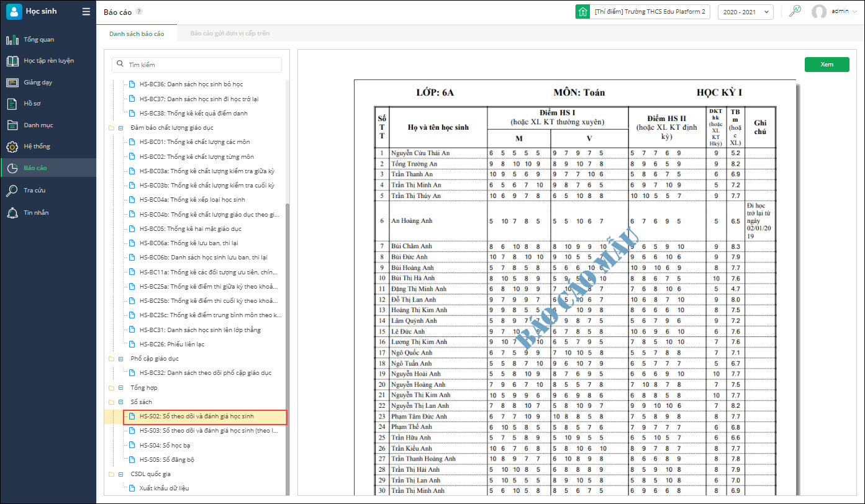Select HS-BC32 theo dõi phổ cập giáo dục
865x504 pixels.
click(x=205, y=373)
